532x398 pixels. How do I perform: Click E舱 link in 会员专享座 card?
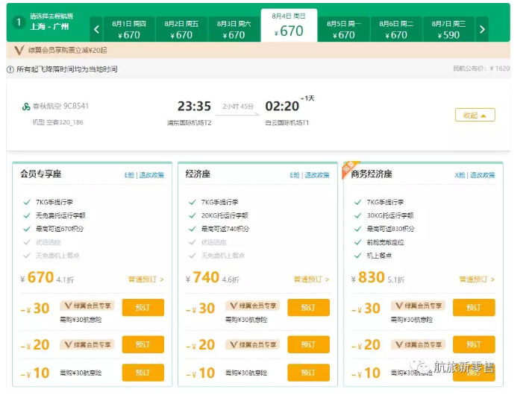(129, 175)
